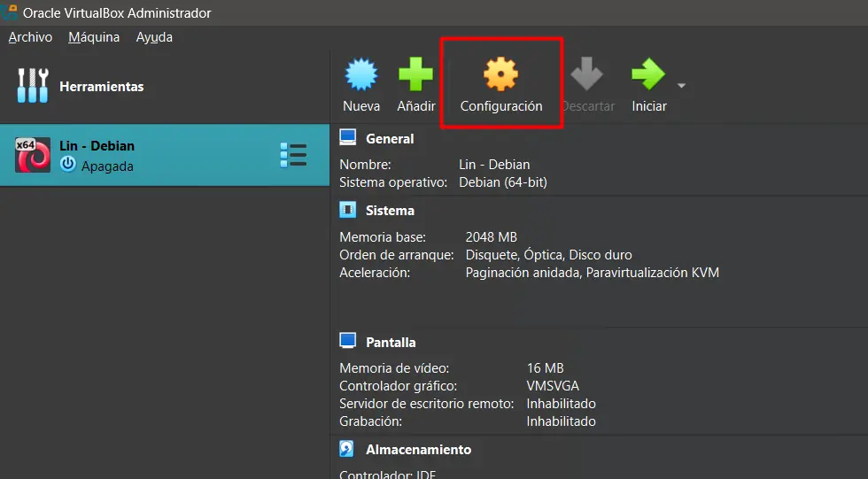Collapse the Pantalla section header
Screen dimensions: 868x479
coord(391,342)
